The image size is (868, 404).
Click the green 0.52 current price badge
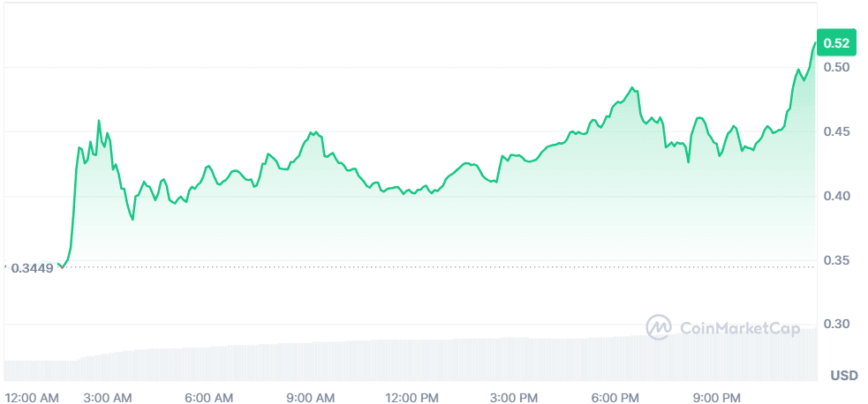(836, 42)
